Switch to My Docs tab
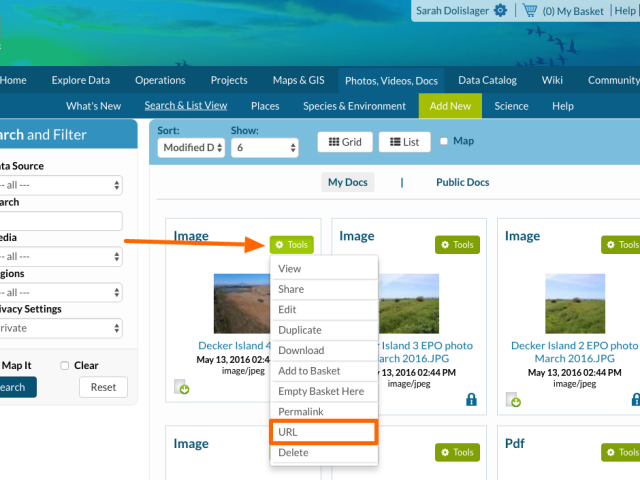The image size is (640, 480). (348, 182)
